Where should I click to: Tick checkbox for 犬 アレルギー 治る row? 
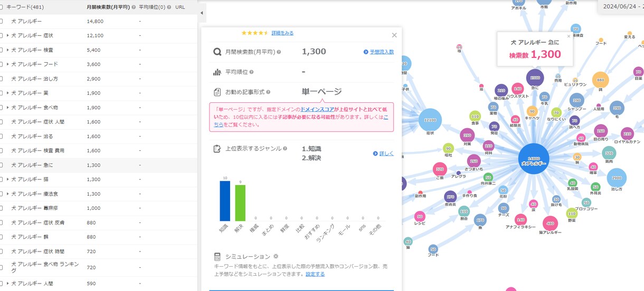pyautogui.click(x=2, y=136)
